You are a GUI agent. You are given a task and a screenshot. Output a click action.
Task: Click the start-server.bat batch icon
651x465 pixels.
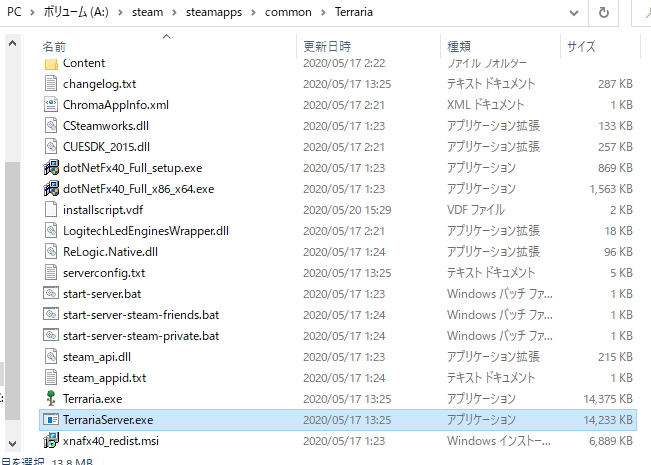click(51, 294)
